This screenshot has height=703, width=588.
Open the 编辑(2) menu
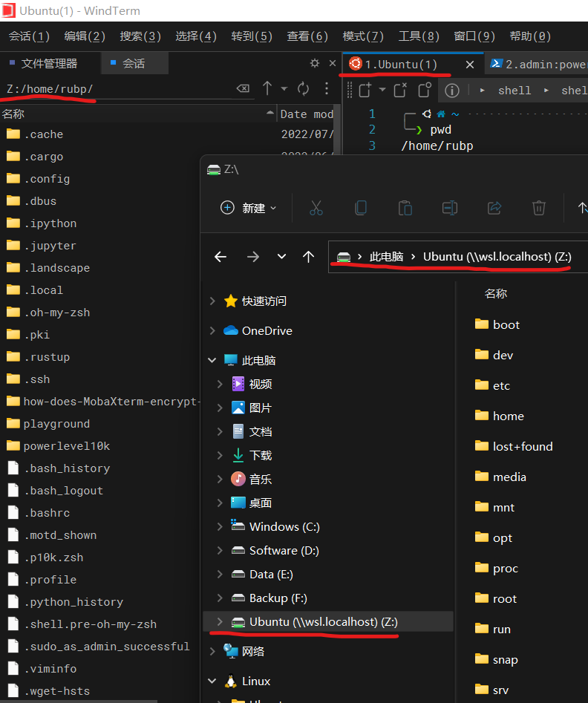[85, 36]
